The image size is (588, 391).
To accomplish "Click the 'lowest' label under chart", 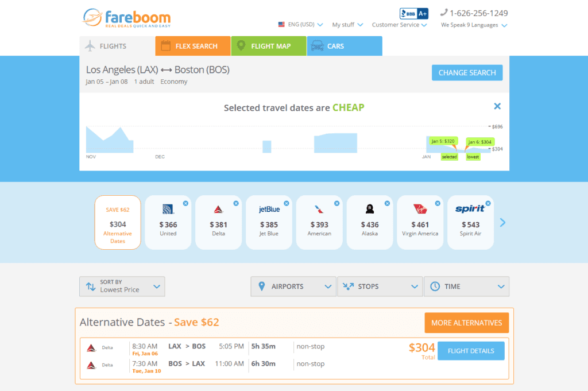I will pyautogui.click(x=473, y=157).
